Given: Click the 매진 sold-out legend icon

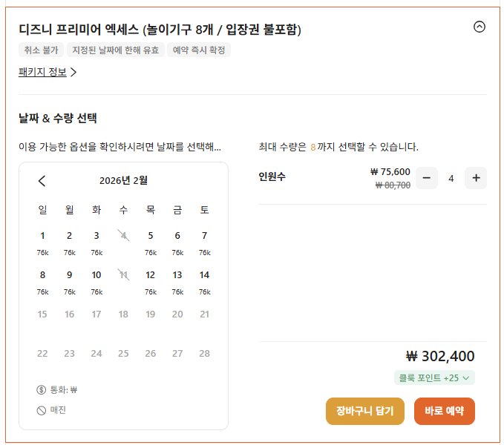Looking at the screenshot, I should click(x=41, y=410).
